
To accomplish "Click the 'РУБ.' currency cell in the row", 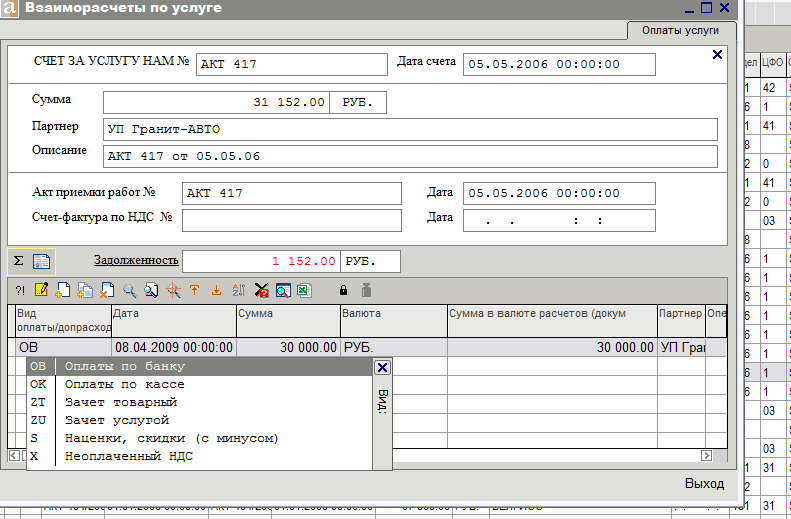I will pyautogui.click(x=394, y=348).
